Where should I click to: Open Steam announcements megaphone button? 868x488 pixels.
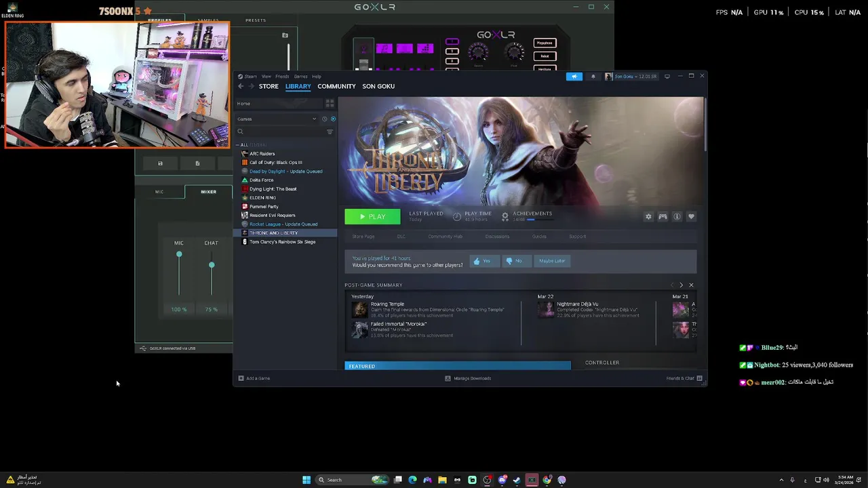[x=574, y=77]
